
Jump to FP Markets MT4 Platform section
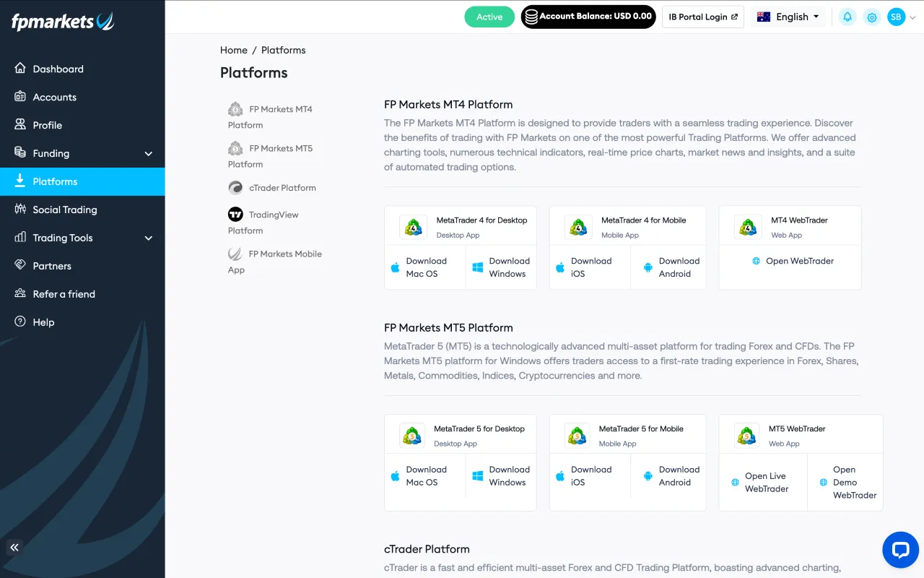point(271,117)
